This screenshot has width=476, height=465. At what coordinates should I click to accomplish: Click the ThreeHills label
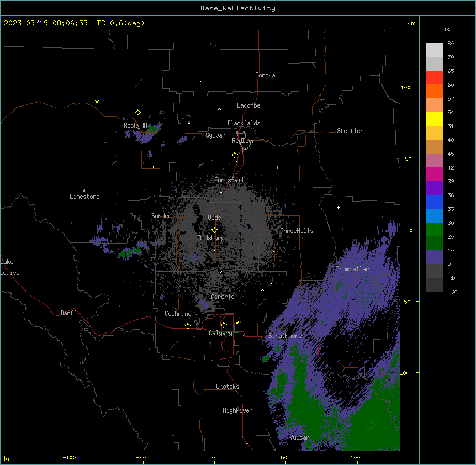click(x=297, y=231)
